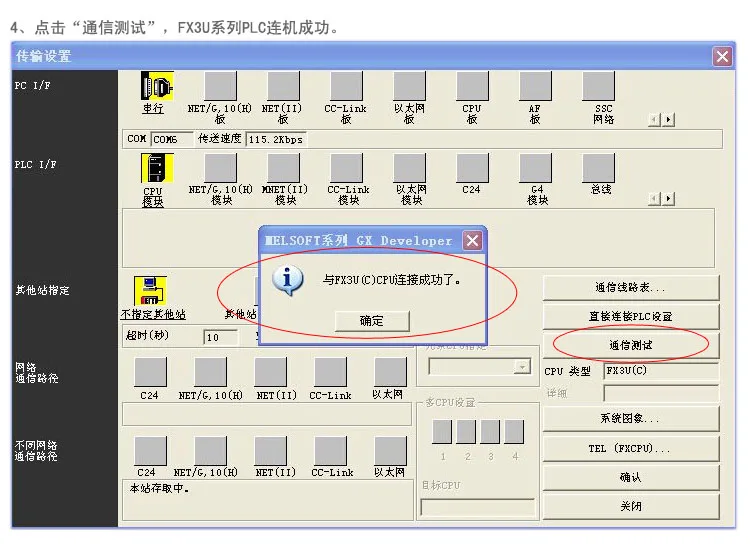The width and height of the screenshot is (750, 553).
Task: Click the close (关闭) button
Action: tap(630, 506)
